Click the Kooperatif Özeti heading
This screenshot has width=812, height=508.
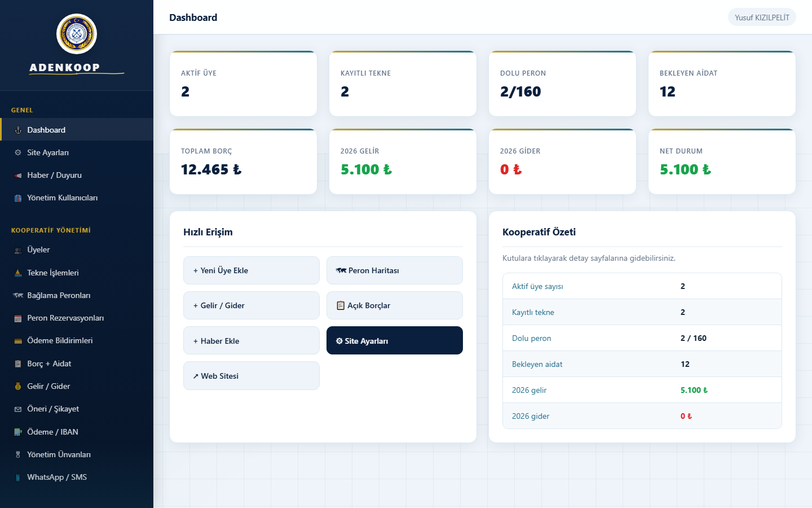[x=539, y=232]
